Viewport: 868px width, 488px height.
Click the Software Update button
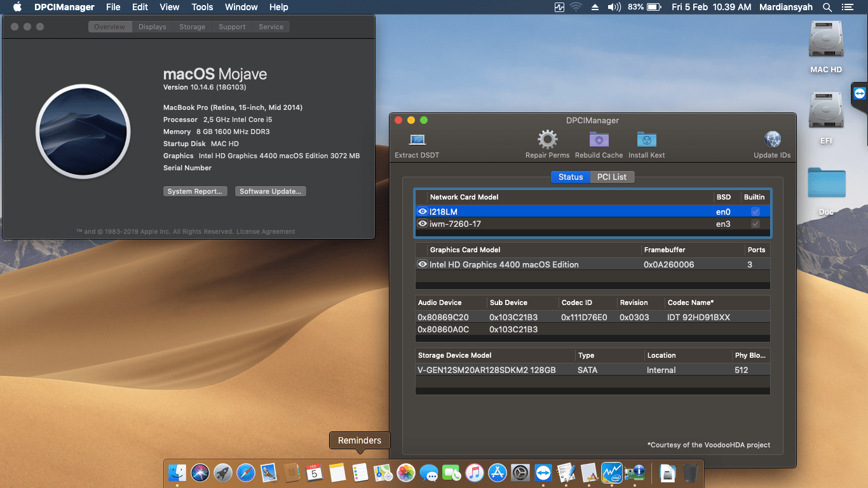pos(271,191)
